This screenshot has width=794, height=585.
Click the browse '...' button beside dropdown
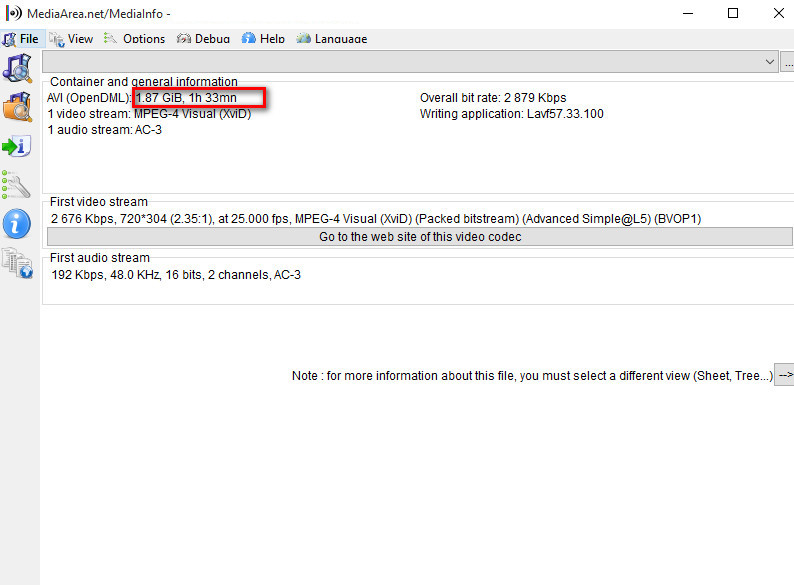coord(787,62)
